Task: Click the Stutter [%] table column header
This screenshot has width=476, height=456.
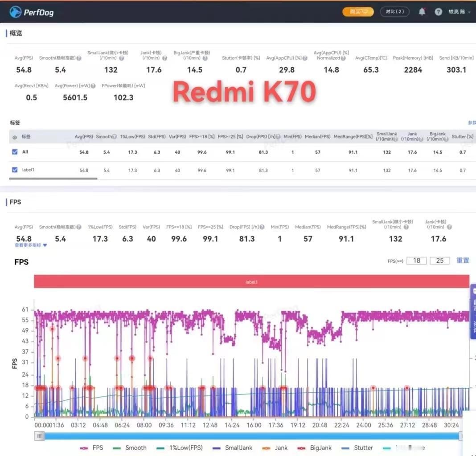Action: (462, 137)
